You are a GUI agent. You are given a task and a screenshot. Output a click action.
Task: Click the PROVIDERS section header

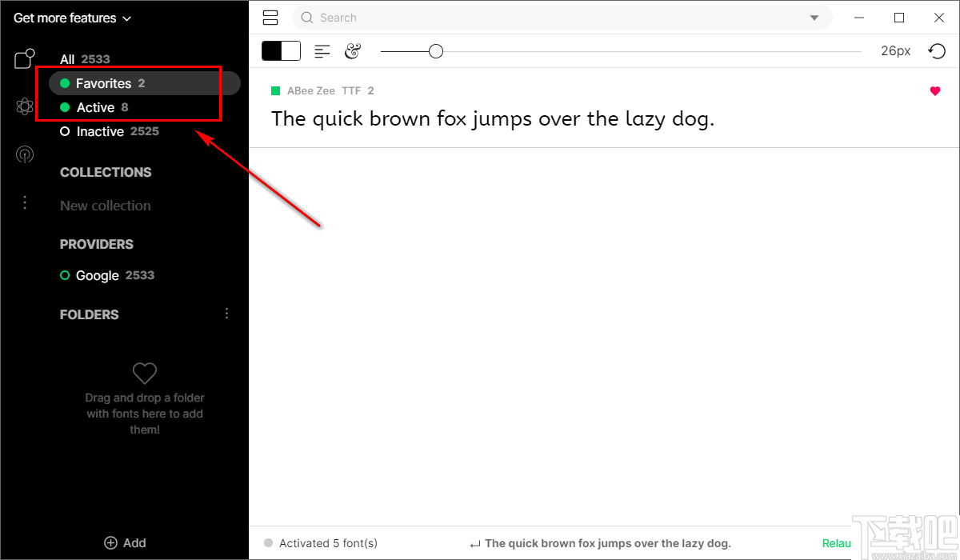tap(97, 244)
